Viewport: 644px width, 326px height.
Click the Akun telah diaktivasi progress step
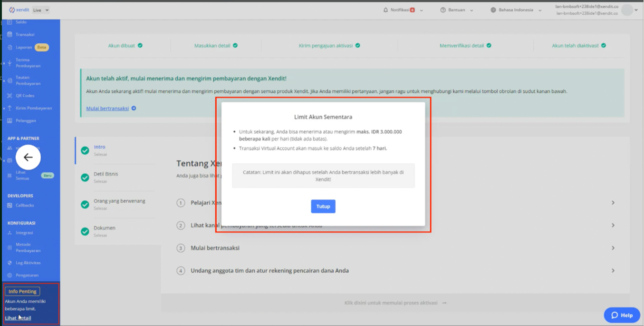579,46
